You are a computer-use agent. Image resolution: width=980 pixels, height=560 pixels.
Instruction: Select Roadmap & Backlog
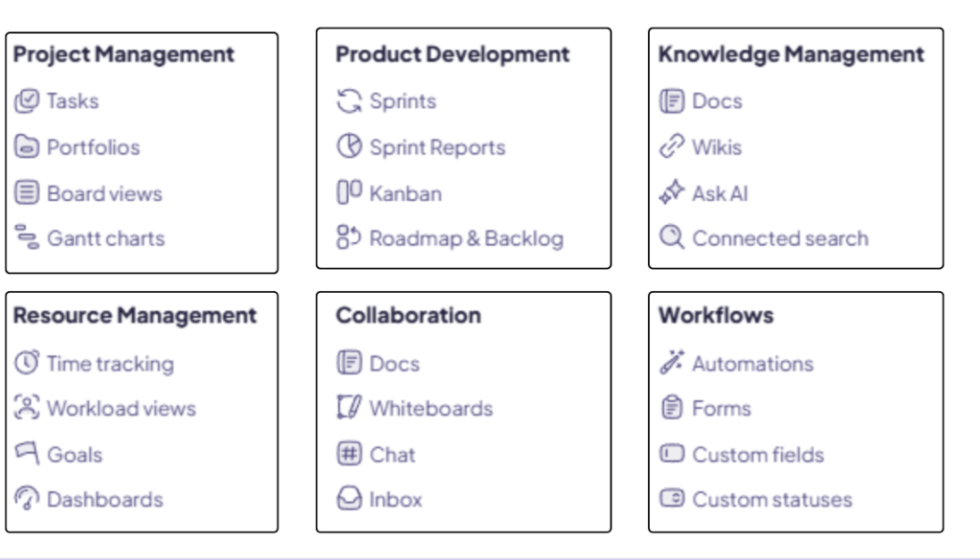pos(466,238)
